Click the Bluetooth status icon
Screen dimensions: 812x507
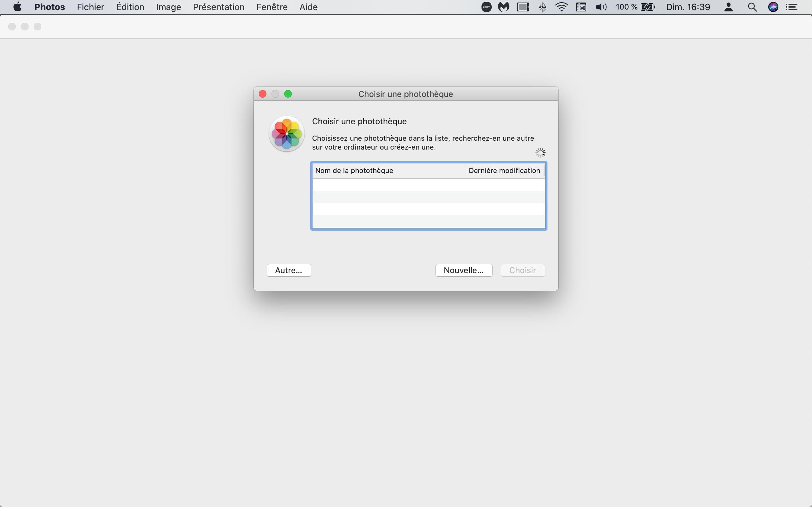(x=542, y=7)
